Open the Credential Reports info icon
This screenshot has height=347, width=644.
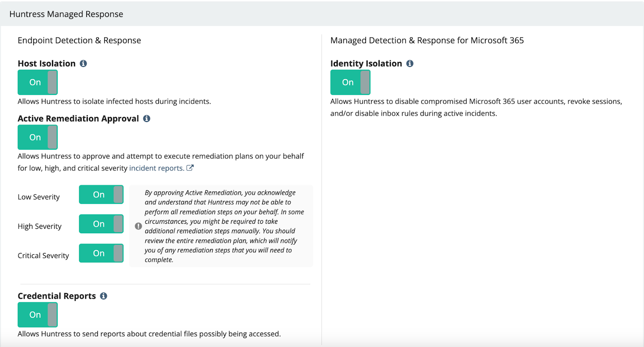pyautogui.click(x=103, y=296)
